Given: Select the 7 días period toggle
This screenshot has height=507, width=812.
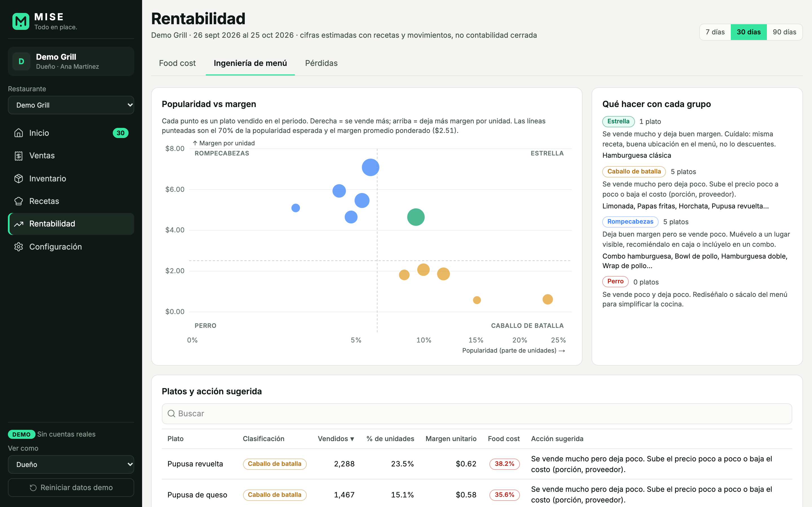Looking at the screenshot, I should tap(715, 32).
